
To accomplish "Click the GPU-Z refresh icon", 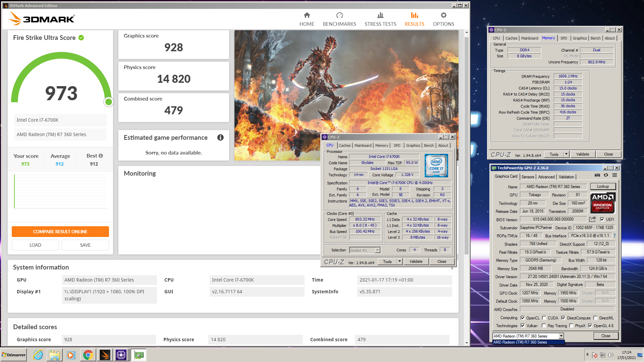I will pos(606,175).
